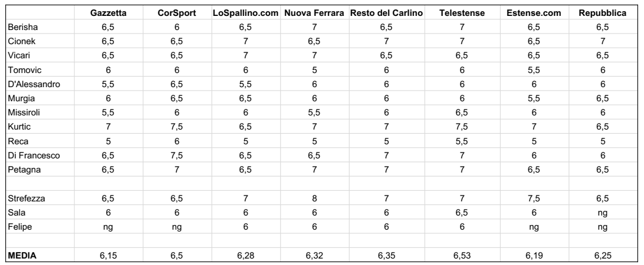Click the MEDIA row label
The image size is (644, 265).
tap(22, 256)
